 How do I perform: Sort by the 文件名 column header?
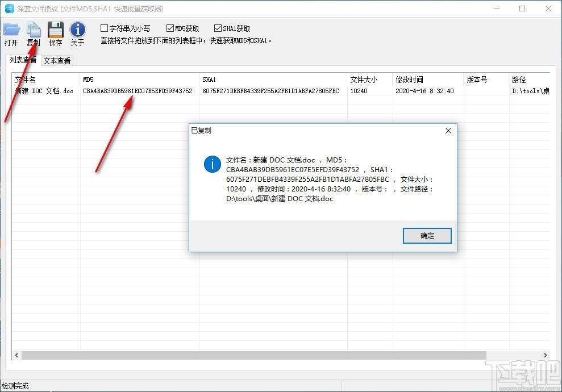click(46, 80)
